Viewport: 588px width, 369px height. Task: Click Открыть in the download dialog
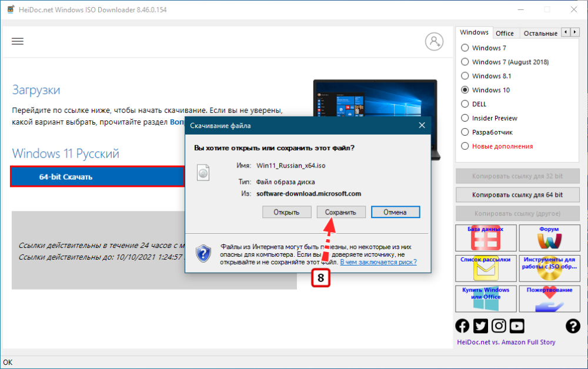pyautogui.click(x=286, y=212)
